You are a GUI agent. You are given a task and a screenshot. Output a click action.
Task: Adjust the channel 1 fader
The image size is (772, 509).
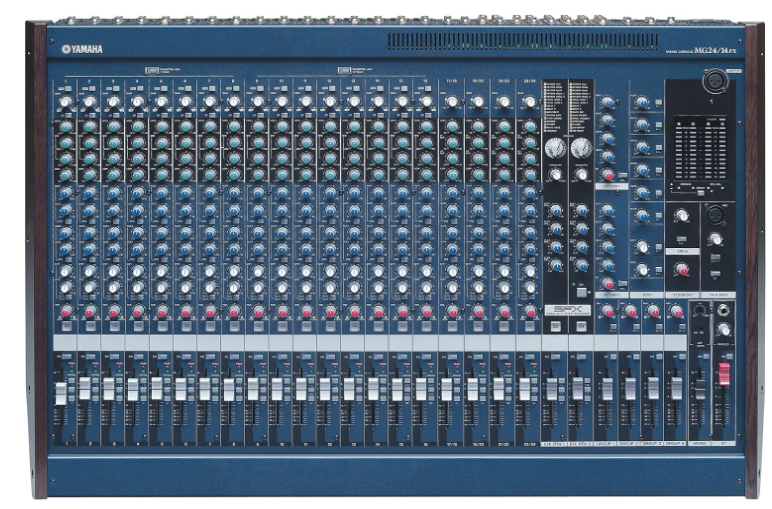60,393
